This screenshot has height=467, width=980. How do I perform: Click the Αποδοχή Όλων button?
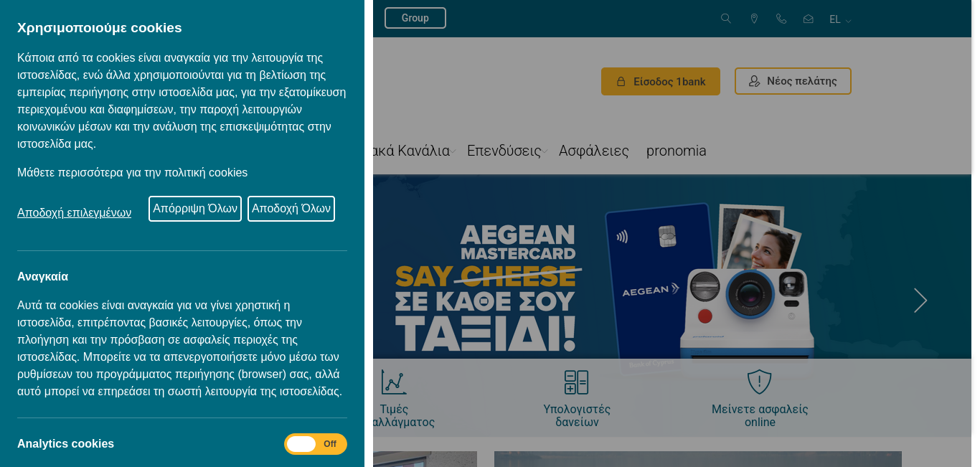[x=291, y=209]
